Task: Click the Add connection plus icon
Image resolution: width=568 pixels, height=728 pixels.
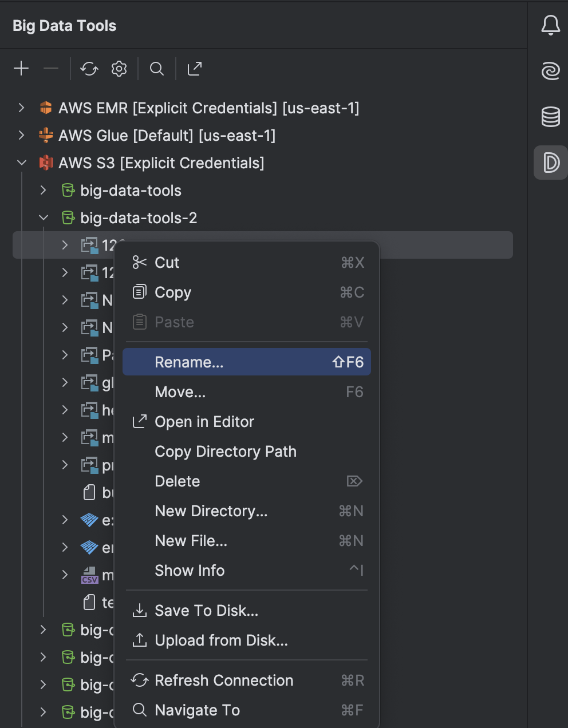Action: (x=21, y=69)
